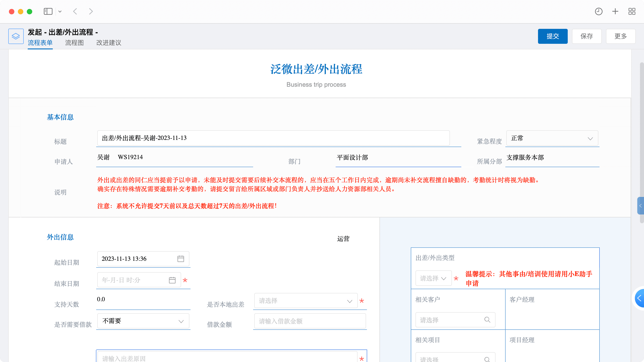
Task: Switch to the 流程图 tab
Action: pyautogui.click(x=74, y=43)
